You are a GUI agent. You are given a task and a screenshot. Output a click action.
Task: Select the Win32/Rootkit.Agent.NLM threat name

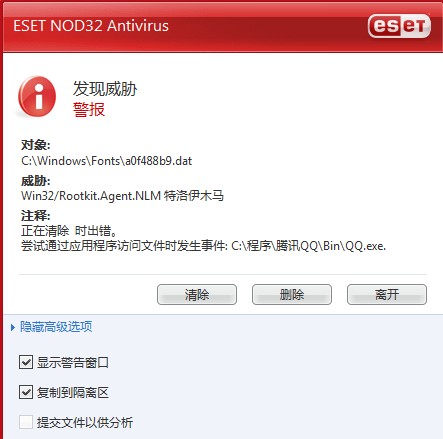coord(91,195)
